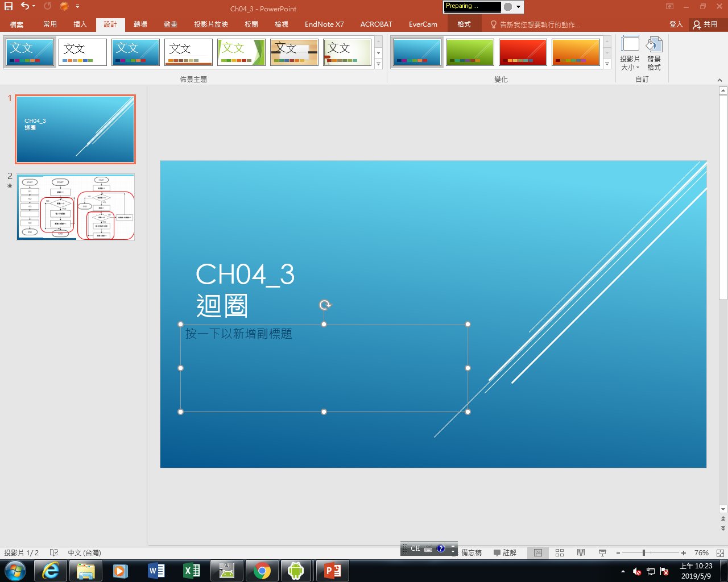The height and width of the screenshot is (582, 728).
Task: Click the greyed Redo icon
Action: click(47, 6)
